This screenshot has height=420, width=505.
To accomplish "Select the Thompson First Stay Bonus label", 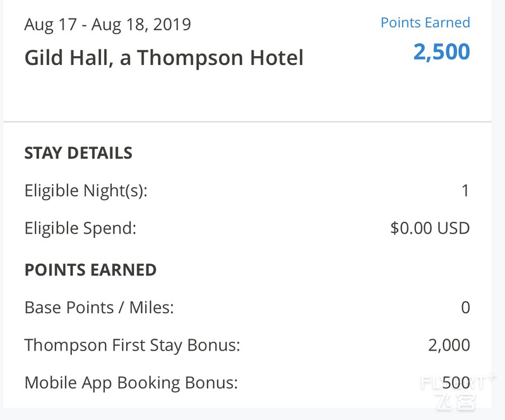I will point(133,345).
